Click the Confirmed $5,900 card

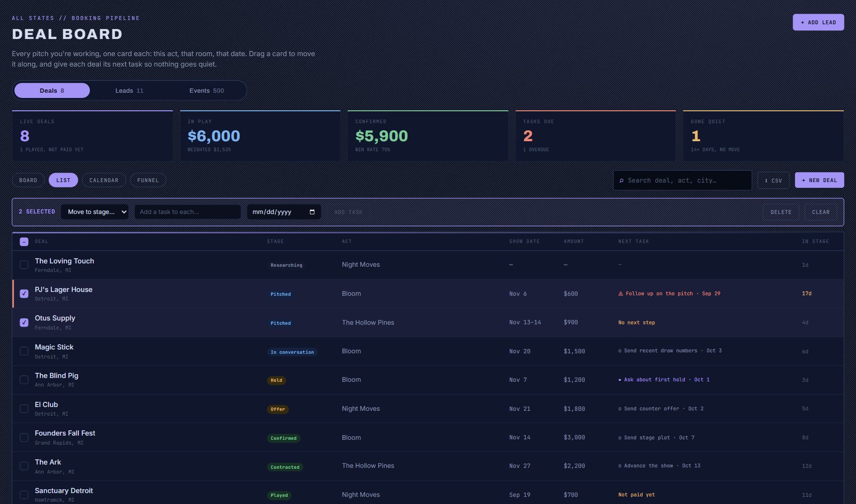(x=428, y=136)
